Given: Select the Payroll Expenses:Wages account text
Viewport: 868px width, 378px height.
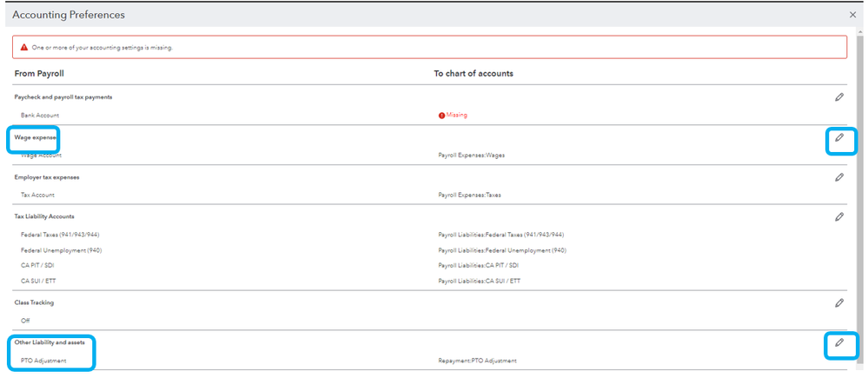Looking at the screenshot, I should coord(472,155).
